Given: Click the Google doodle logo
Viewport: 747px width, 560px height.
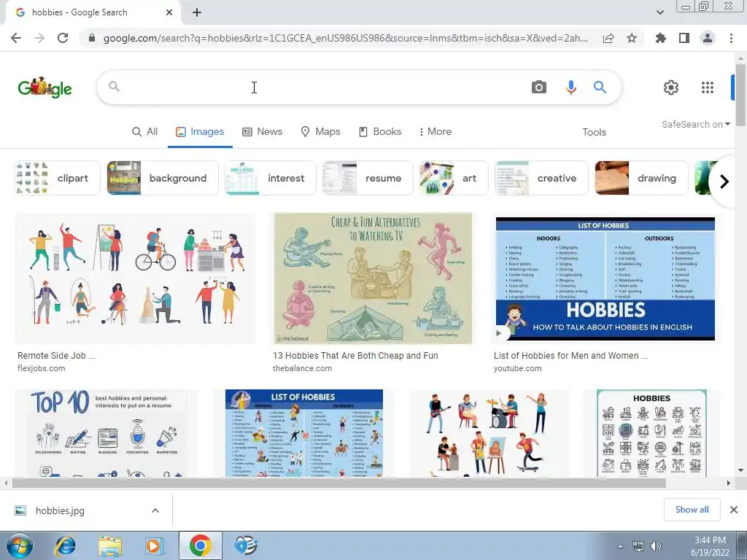Looking at the screenshot, I should (44, 87).
